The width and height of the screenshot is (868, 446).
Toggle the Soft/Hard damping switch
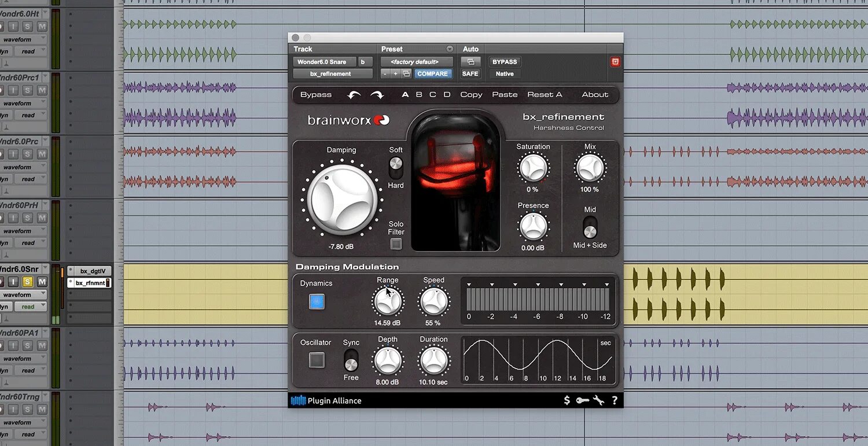tap(396, 168)
